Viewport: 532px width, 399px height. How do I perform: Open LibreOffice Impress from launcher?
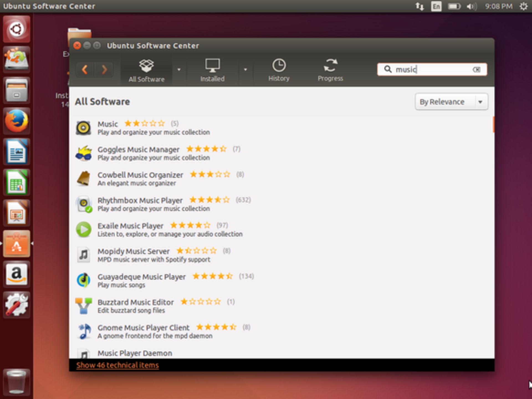(16, 213)
